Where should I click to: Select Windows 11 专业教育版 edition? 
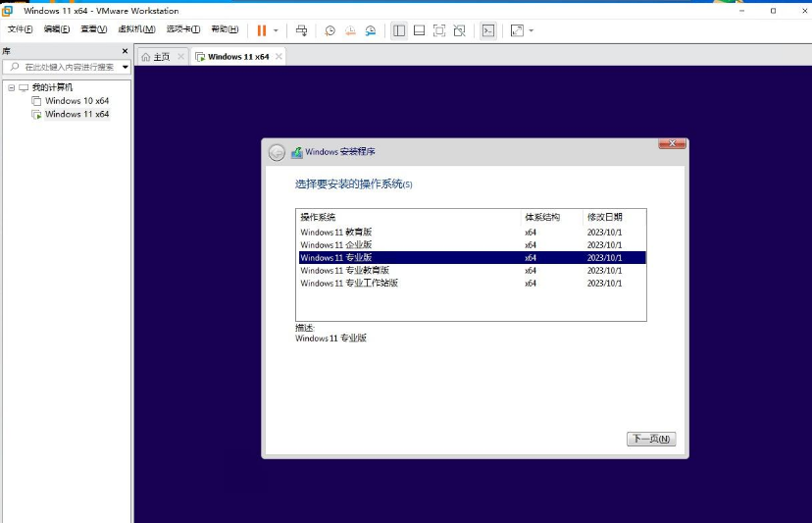tap(473, 271)
